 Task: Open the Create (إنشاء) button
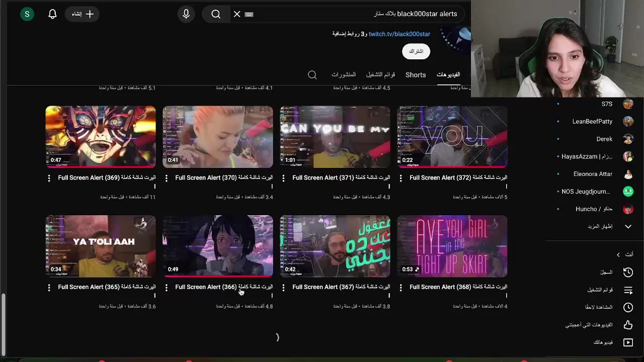tap(83, 14)
